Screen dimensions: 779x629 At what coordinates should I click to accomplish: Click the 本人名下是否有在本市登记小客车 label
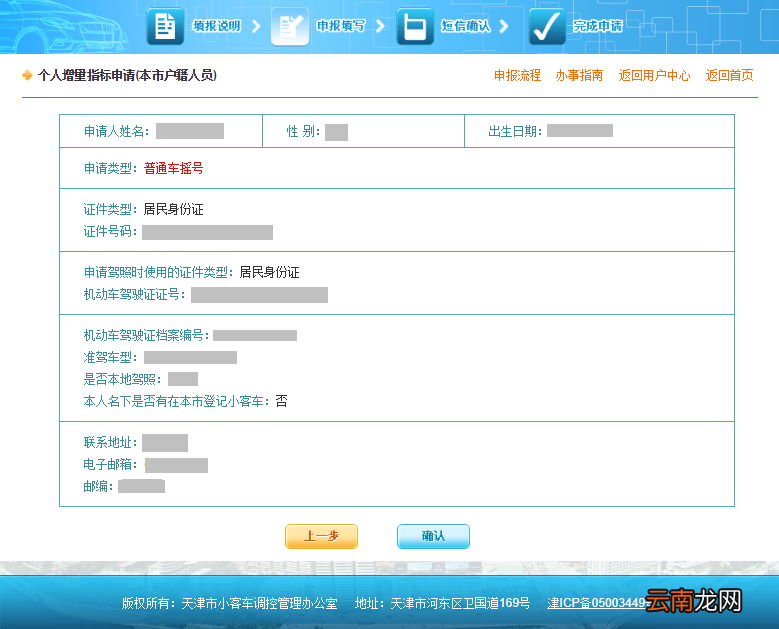pyautogui.click(x=177, y=401)
